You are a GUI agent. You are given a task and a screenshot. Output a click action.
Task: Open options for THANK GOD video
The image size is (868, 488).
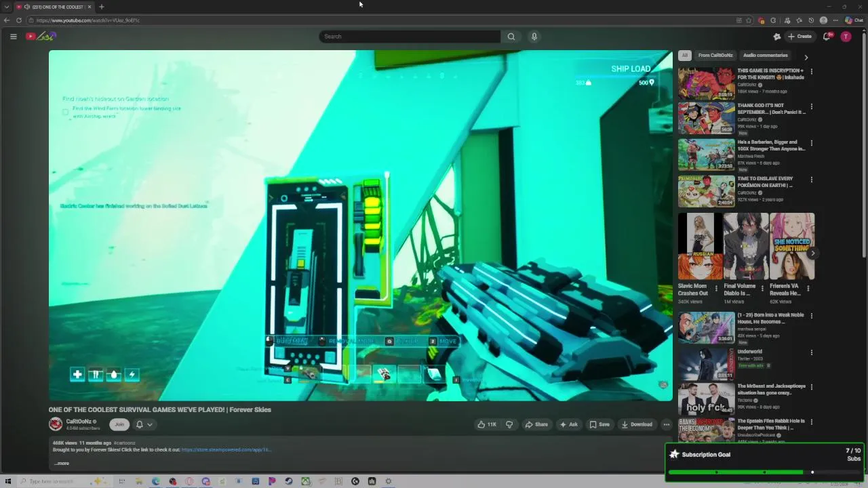(812, 106)
